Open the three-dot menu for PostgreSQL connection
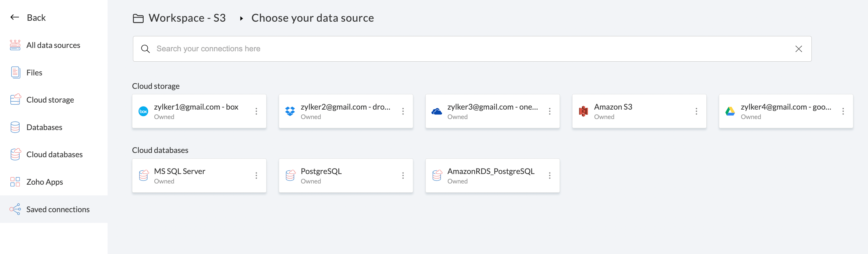The height and width of the screenshot is (254, 868). 403,176
